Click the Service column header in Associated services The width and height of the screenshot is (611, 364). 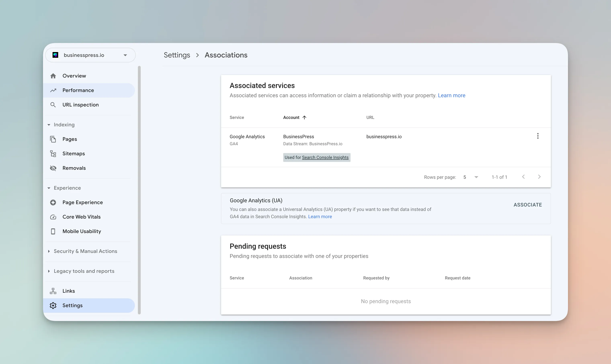237,118
